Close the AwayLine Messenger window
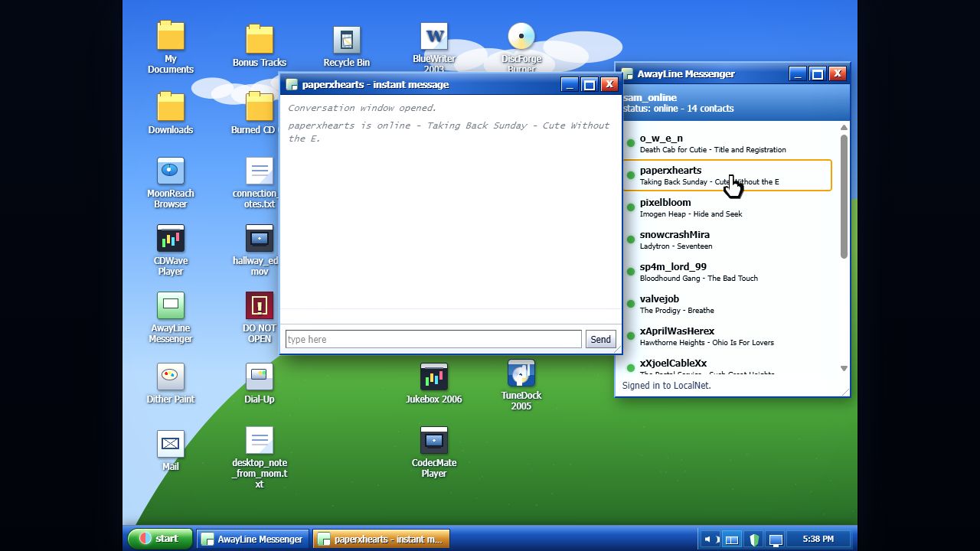Viewport: 980px width, 551px height. pyautogui.click(x=837, y=73)
